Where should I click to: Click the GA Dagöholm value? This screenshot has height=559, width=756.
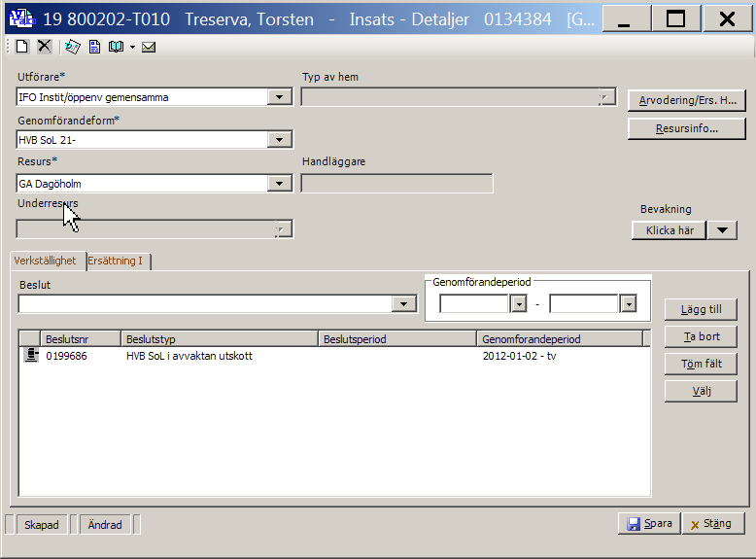pos(51,184)
